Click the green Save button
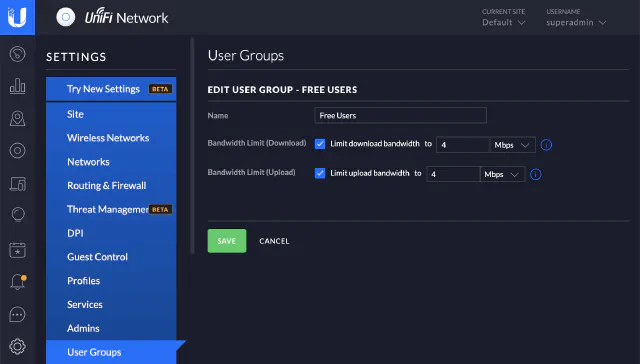640x364 pixels. [227, 241]
